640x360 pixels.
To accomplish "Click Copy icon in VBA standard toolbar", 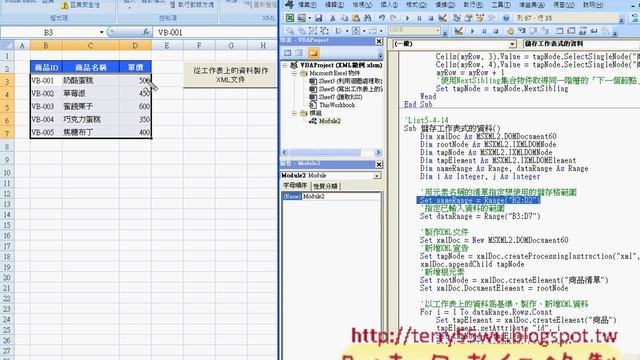I will 344,18.
